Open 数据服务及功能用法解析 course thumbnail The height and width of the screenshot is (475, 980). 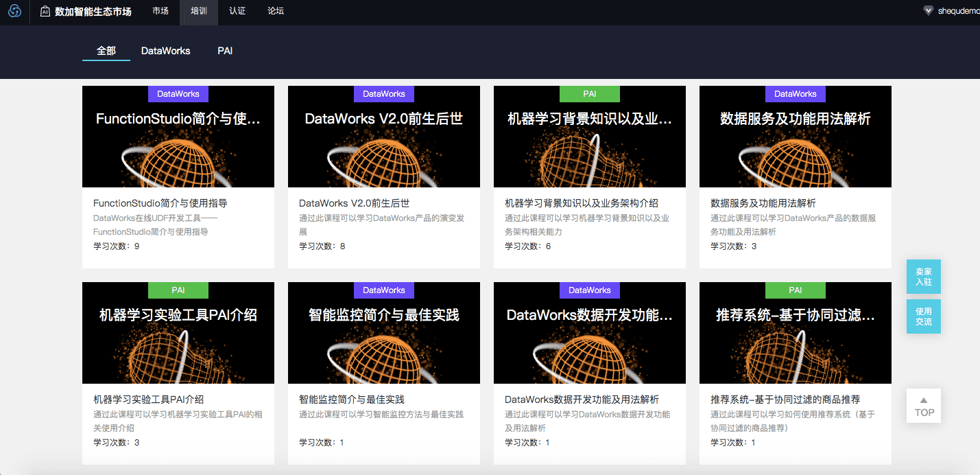796,137
